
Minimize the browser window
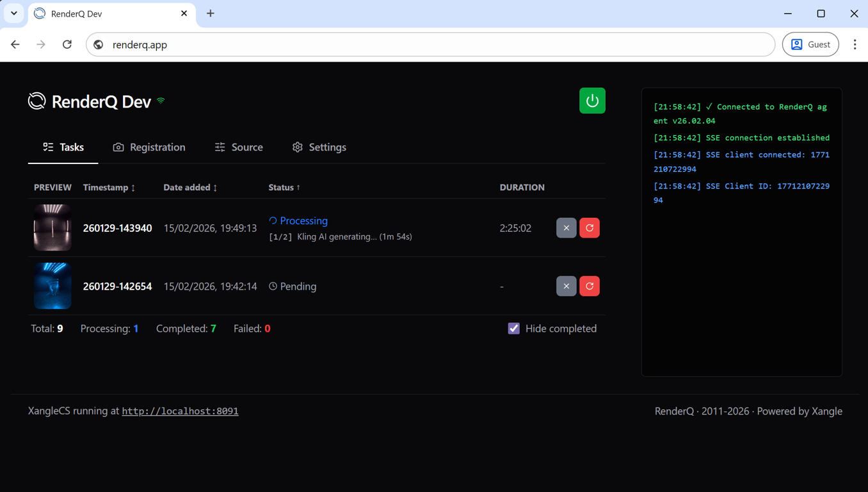[x=788, y=13]
